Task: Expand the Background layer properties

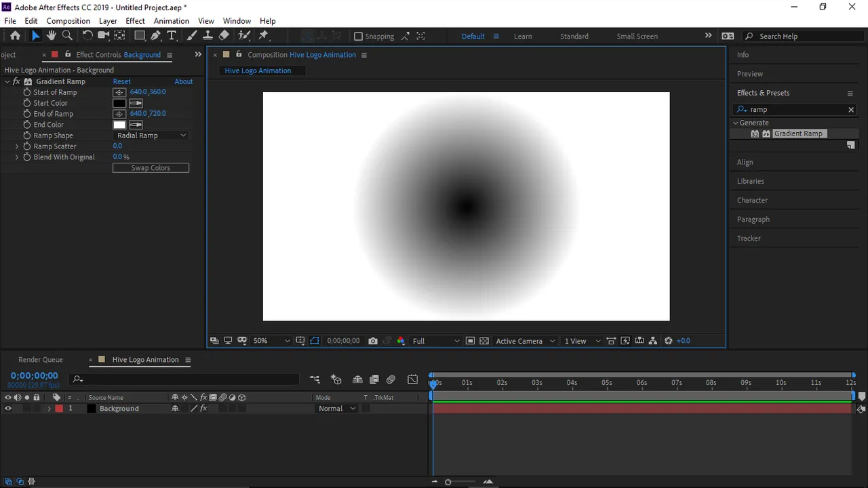Action: point(49,409)
